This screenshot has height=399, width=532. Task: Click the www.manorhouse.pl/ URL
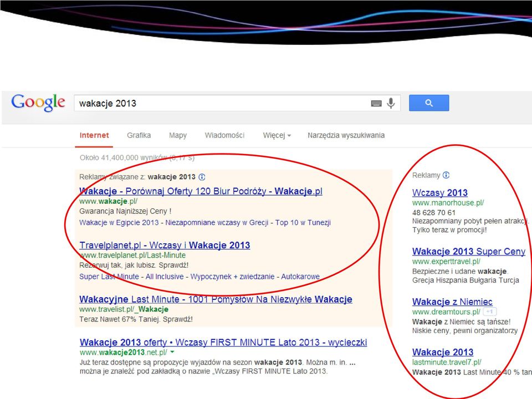click(448, 203)
